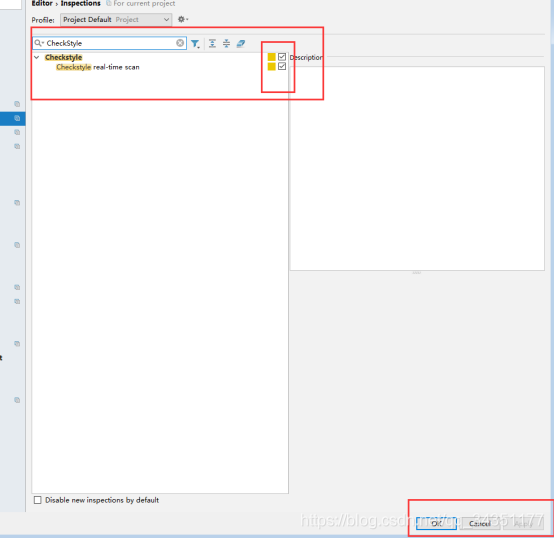Select the Checkstyle real-time scan row
The image size is (554, 539).
pyautogui.click(x=160, y=67)
